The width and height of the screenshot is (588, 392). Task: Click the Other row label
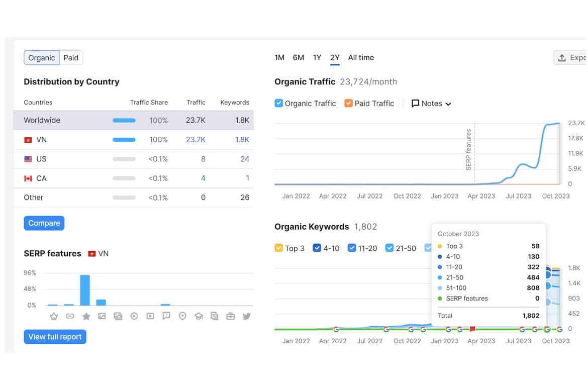pyautogui.click(x=34, y=198)
